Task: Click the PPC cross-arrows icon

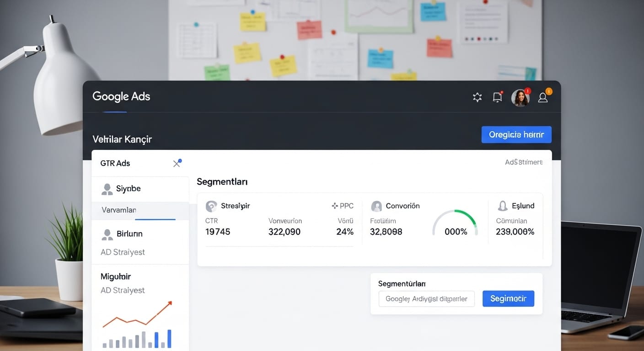Action: [x=335, y=206]
